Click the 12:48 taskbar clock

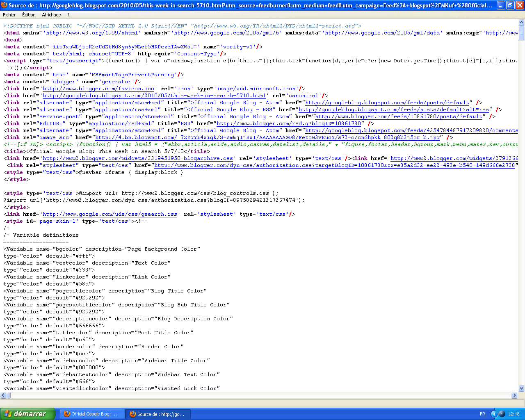(514, 414)
